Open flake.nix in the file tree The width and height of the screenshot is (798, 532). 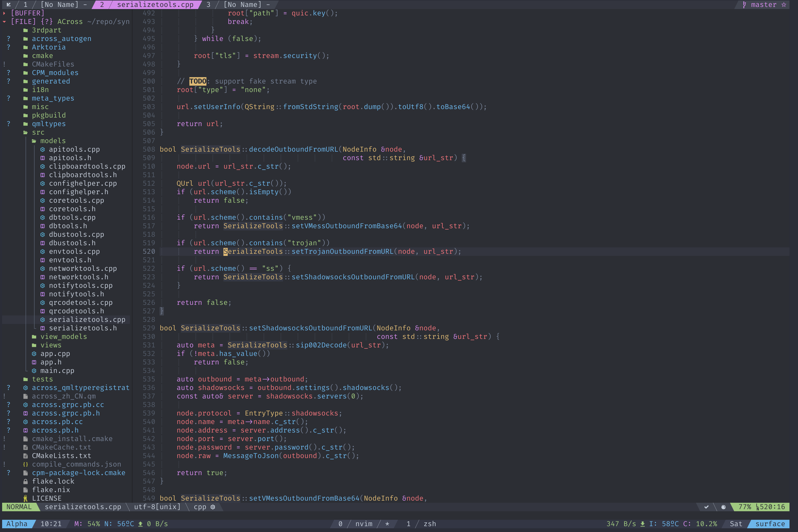pos(51,490)
